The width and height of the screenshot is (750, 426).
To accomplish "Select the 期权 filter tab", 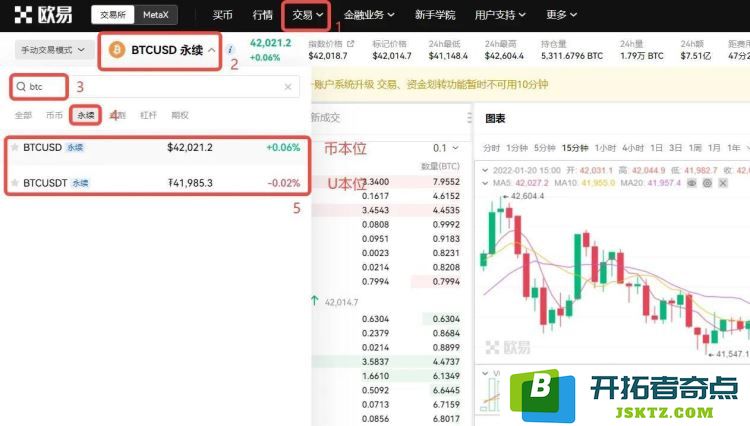I will [x=180, y=115].
